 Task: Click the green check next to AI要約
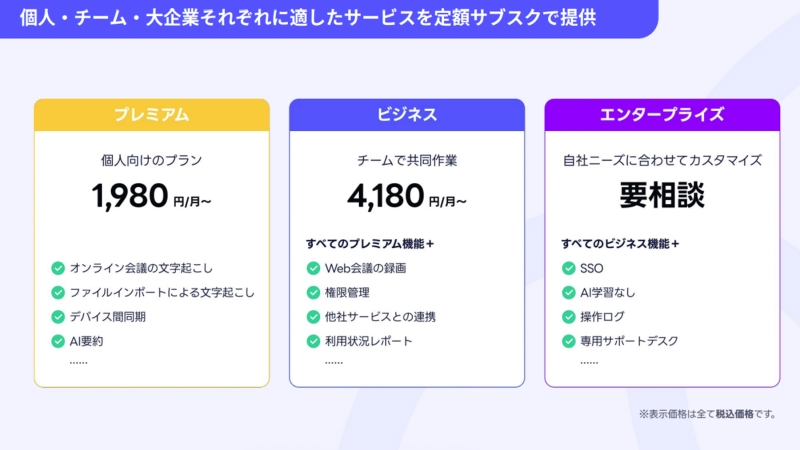tap(58, 342)
